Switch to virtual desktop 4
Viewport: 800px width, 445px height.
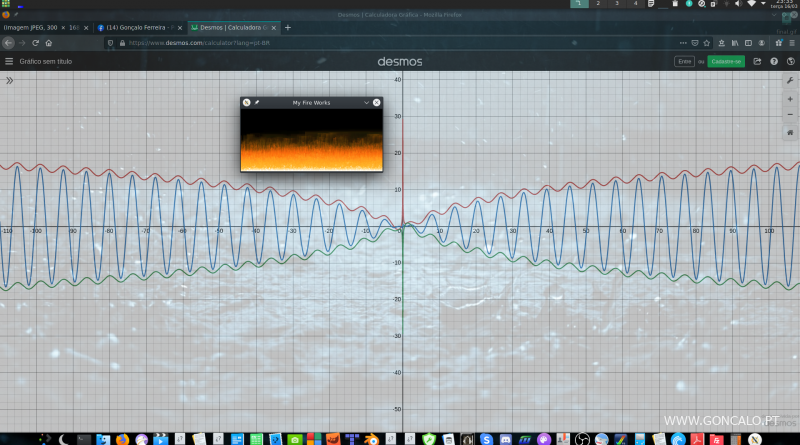coord(635,4)
